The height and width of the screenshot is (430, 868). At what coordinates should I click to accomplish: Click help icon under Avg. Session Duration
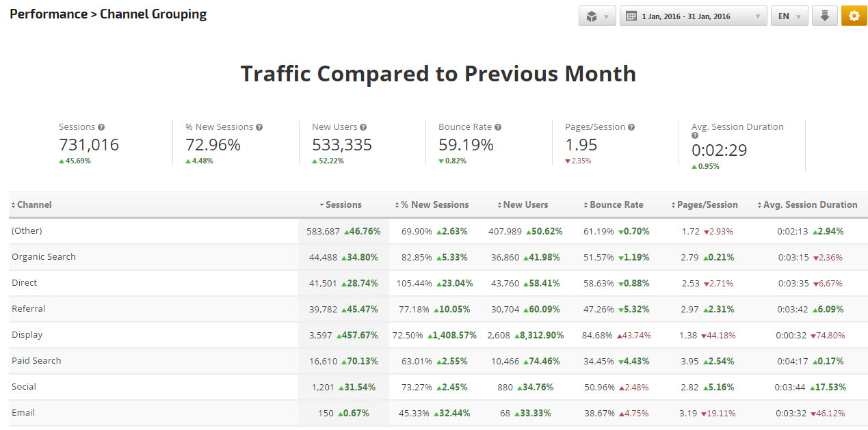click(695, 136)
